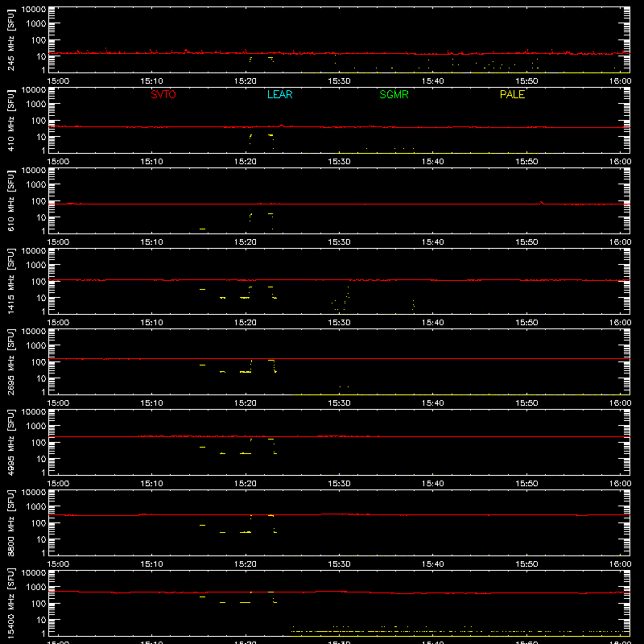
Task: Select the 245 MHz [SFU] axis label
Action: 11,40
